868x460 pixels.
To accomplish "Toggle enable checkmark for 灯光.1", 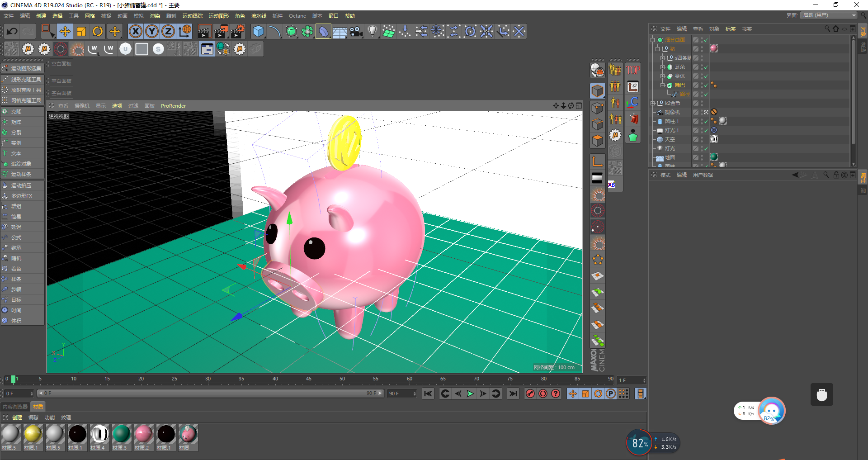I will (x=706, y=130).
